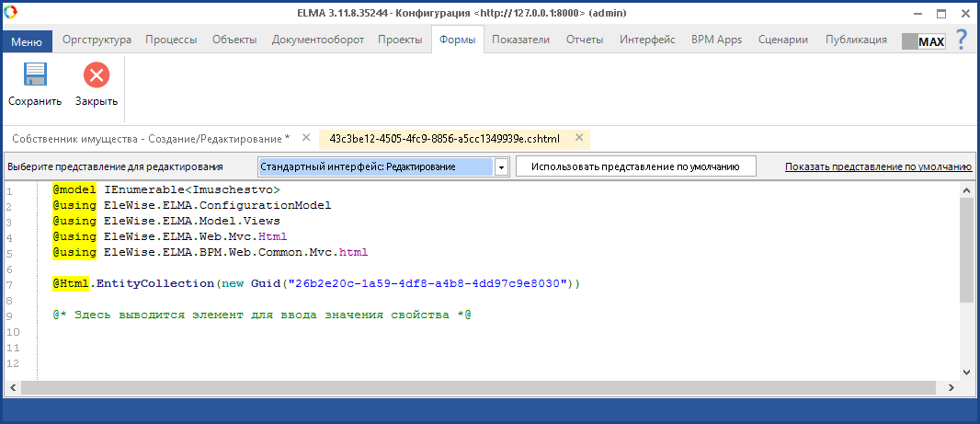This screenshot has height=424, width=980.
Task: Expand the view selection dropdown arrow
Action: pos(501,167)
